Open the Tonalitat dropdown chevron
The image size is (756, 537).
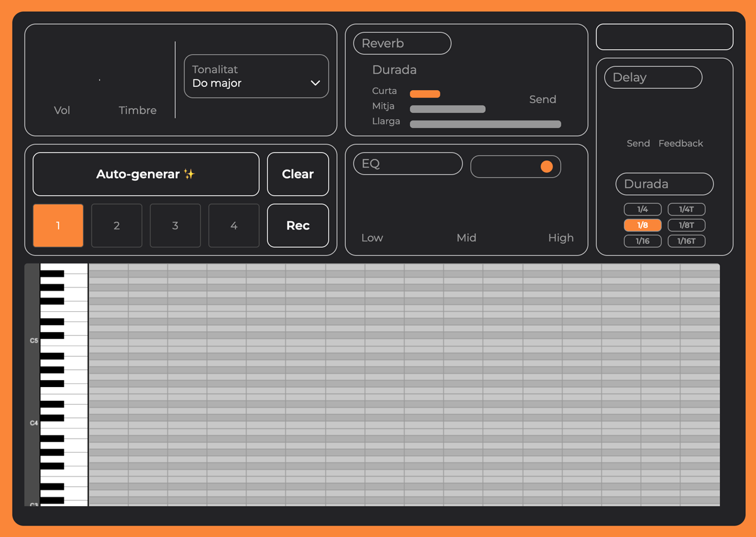[x=315, y=83]
